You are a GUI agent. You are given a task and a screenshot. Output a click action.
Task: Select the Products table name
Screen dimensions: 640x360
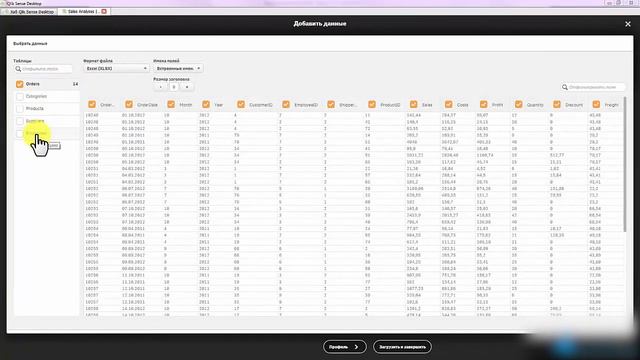pos(35,109)
